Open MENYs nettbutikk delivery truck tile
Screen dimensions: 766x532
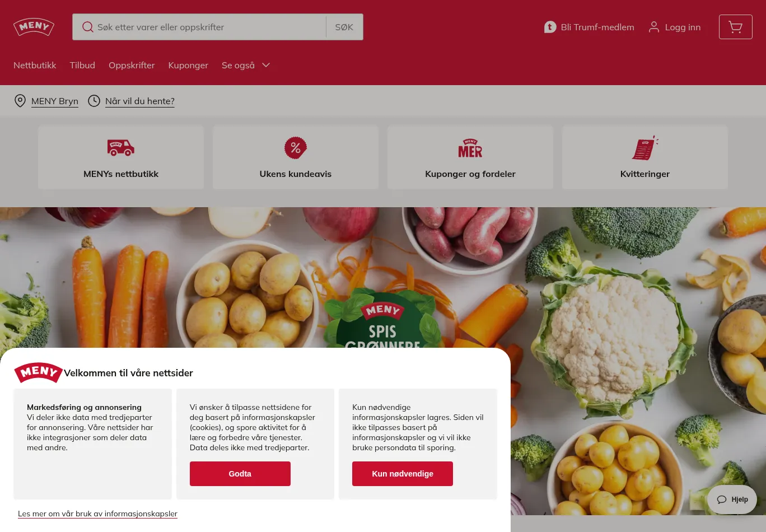coord(121,157)
